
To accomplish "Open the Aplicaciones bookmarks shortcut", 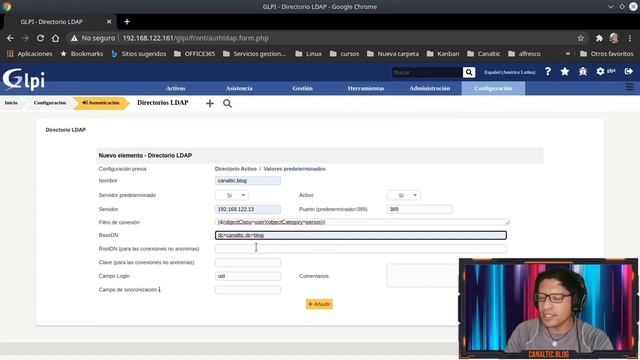I will [29, 53].
